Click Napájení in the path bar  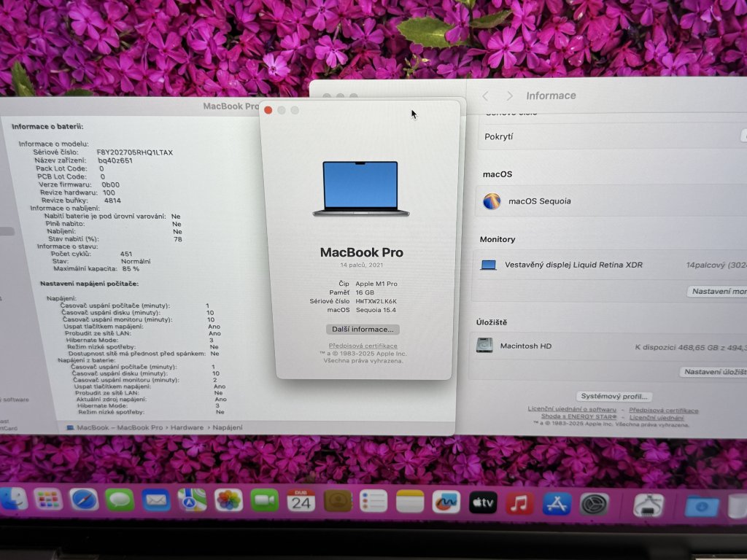point(228,427)
